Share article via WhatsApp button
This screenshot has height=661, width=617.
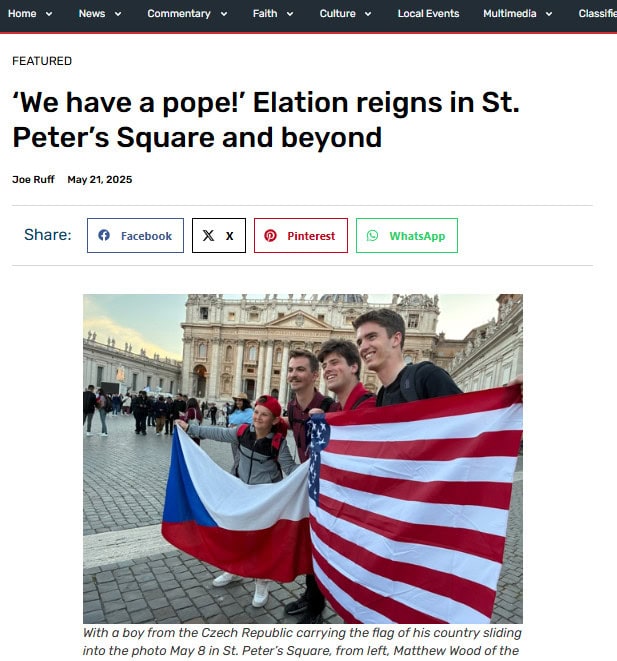pos(407,235)
